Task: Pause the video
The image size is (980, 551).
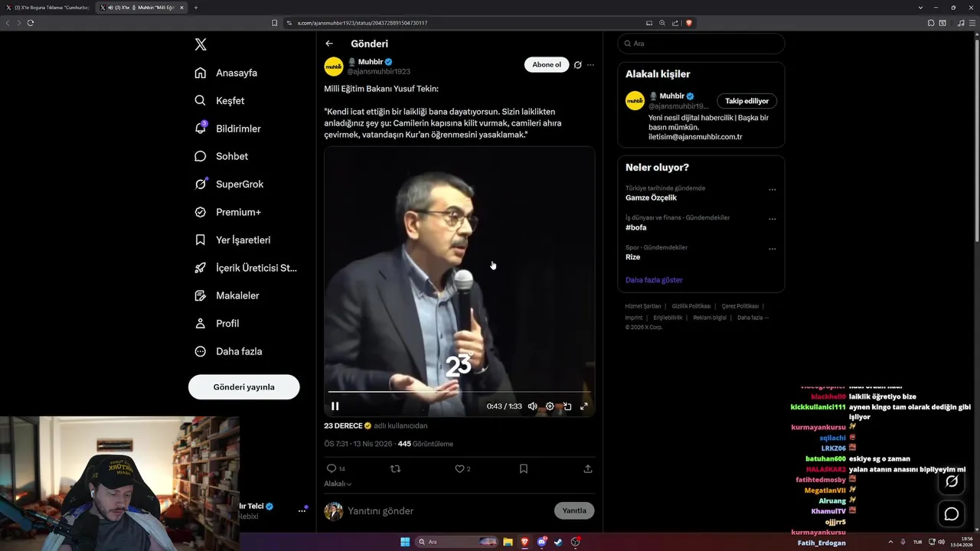Action: click(335, 406)
